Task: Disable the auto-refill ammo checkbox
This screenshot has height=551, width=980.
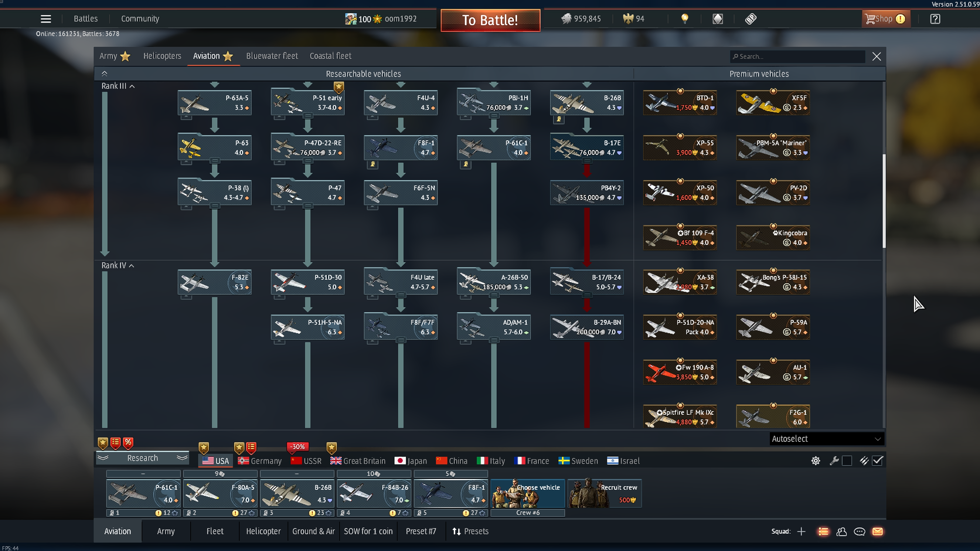Action: click(x=877, y=461)
